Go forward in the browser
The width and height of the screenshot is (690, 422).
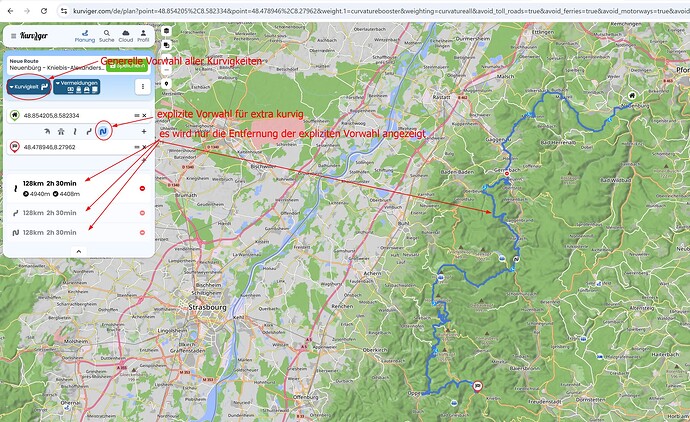[27, 11]
